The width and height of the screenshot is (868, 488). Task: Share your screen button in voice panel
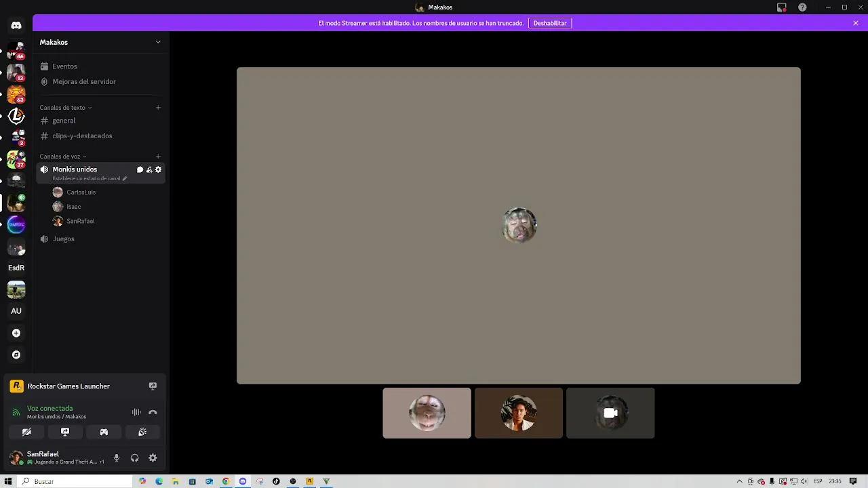point(65,432)
